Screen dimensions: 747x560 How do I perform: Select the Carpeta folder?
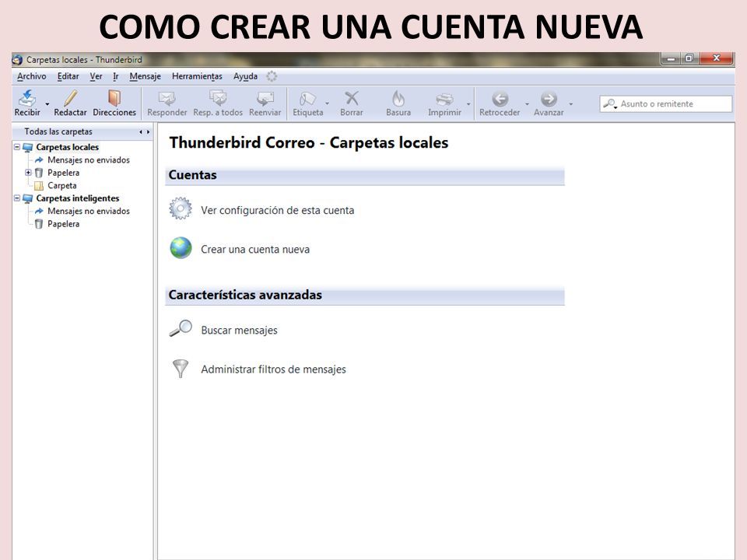(x=62, y=186)
